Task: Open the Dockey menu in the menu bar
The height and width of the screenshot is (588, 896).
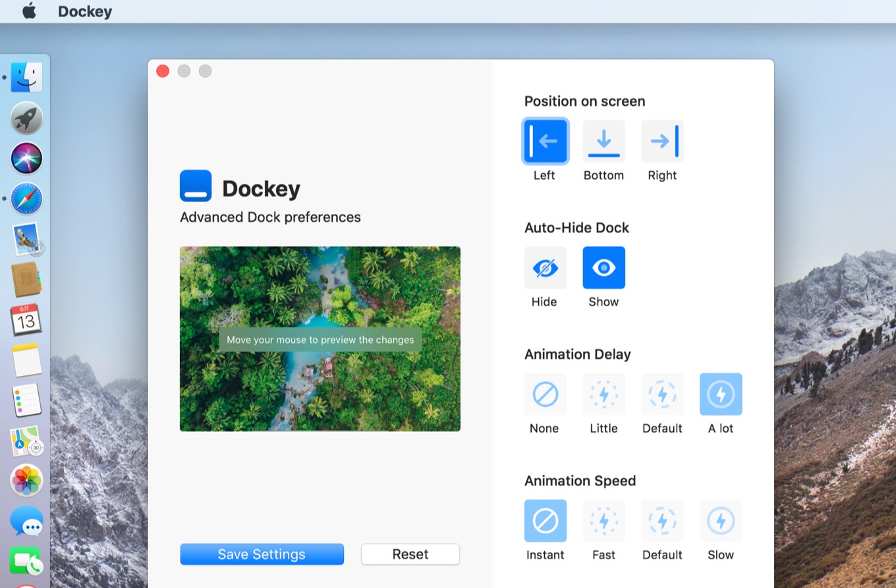Action: pyautogui.click(x=84, y=11)
